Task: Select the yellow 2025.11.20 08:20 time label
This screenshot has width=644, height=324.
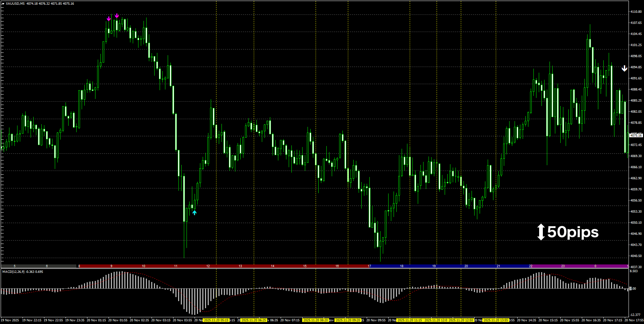Action: coord(315,320)
